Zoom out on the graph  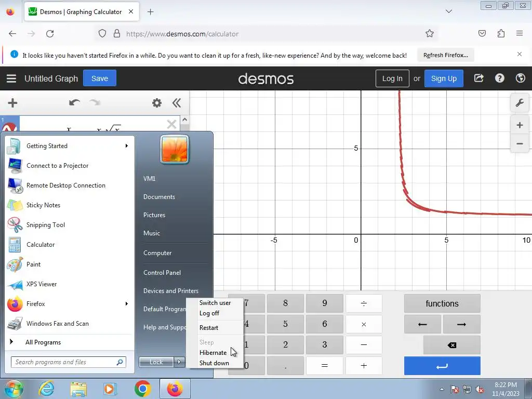pos(520,144)
